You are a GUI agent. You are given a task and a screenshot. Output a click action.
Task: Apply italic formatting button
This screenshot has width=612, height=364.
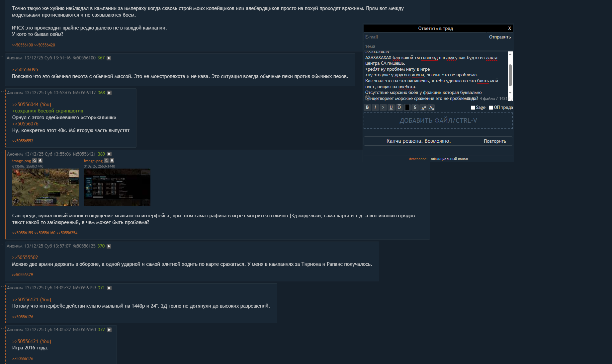pyautogui.click(x=375, y=107)
